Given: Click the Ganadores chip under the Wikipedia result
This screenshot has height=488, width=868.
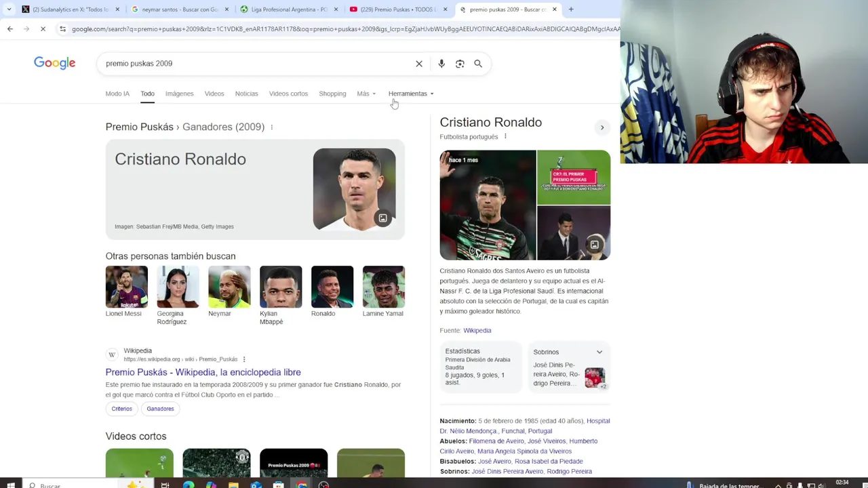Looking at the screenshot, I should (160, 409).
